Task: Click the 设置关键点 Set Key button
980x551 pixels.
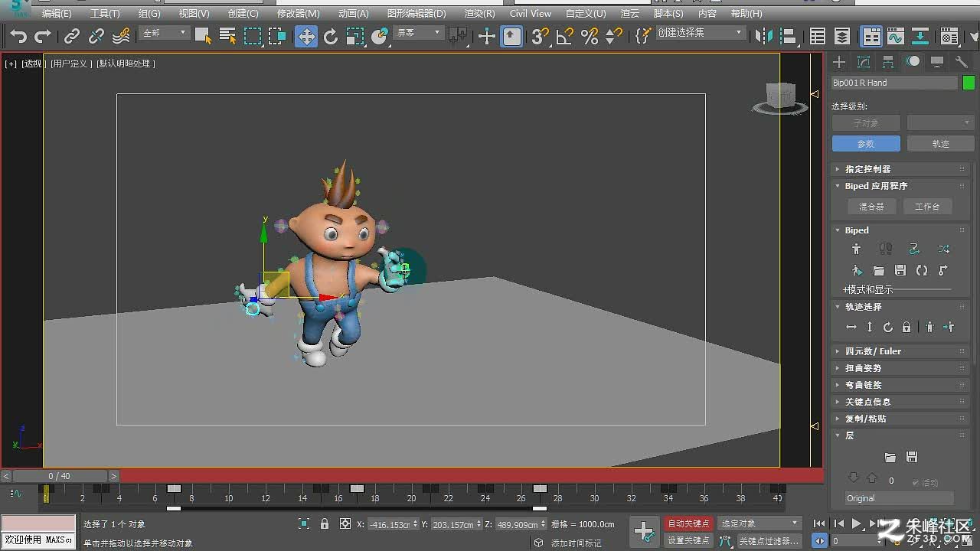Action: [x=688, y=540]
